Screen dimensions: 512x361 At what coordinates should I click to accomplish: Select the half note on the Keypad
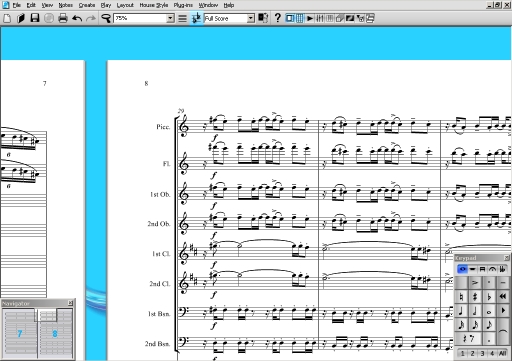pos(475,310)
